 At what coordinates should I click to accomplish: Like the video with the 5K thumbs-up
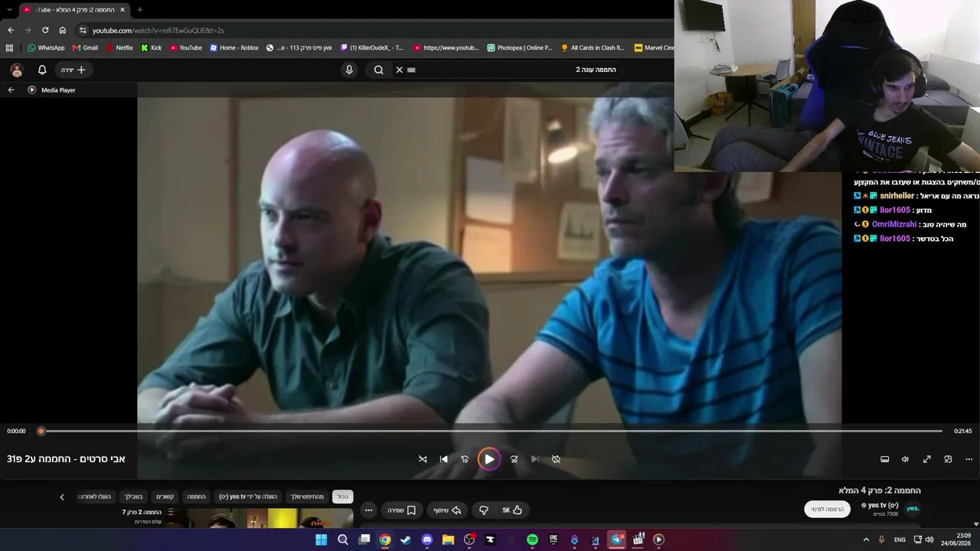[x=512, y=510]
